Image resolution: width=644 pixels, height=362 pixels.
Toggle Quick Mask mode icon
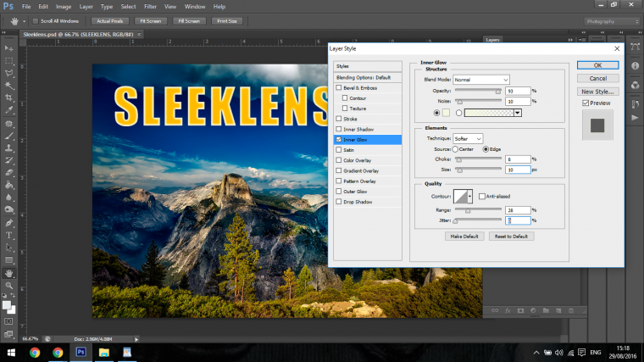[8, 321]
